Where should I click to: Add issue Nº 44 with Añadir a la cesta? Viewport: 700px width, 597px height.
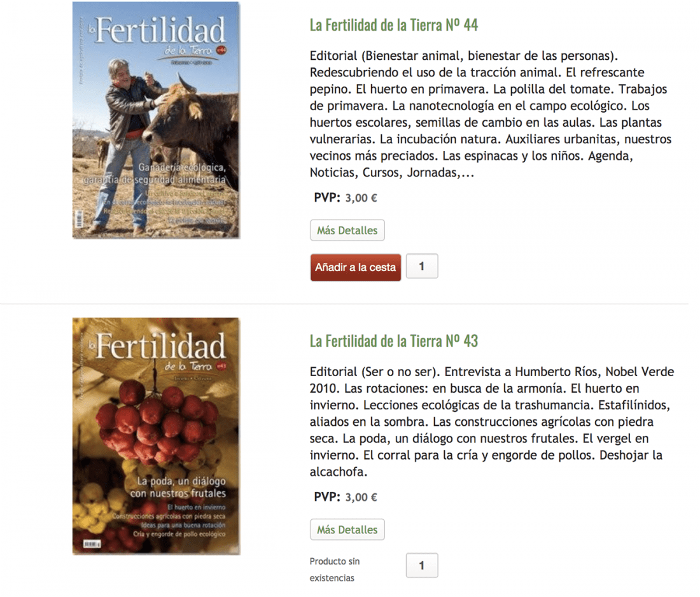[356, 267]
